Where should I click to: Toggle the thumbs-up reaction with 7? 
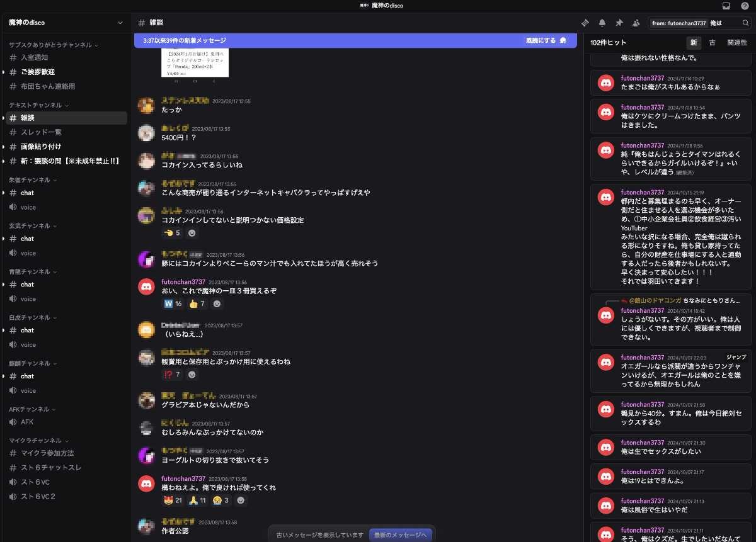coord(198,304)
